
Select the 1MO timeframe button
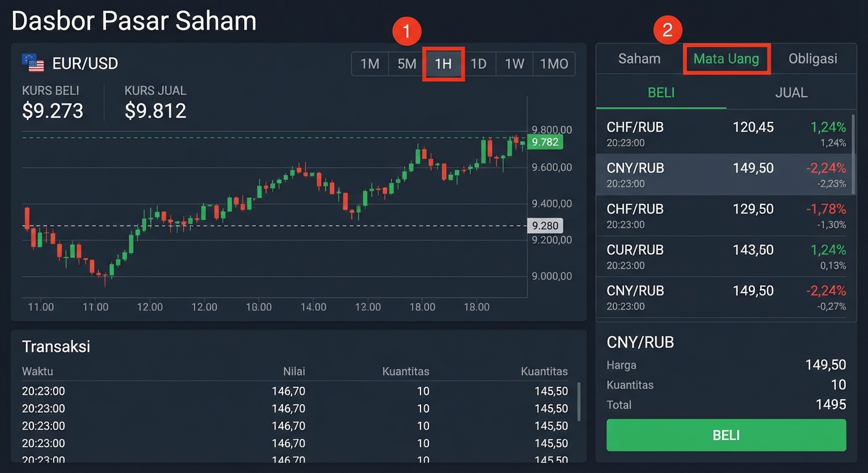pyautogui.click(x=554, y=64)
